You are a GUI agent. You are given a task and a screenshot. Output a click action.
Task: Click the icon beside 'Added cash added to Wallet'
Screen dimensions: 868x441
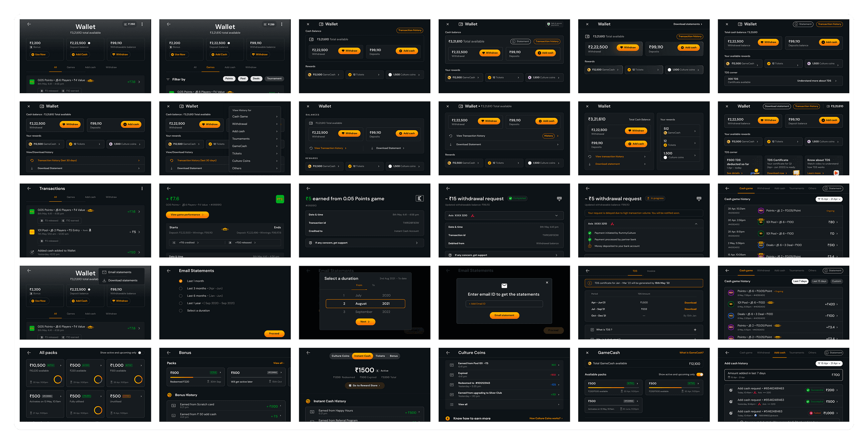click(x=32, y=252)
